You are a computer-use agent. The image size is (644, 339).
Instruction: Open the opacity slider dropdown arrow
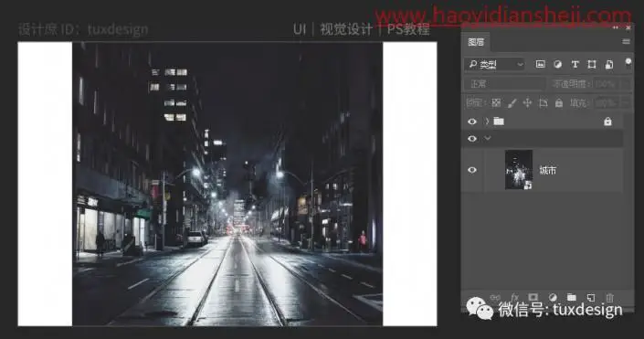click(x=625, y=84)
